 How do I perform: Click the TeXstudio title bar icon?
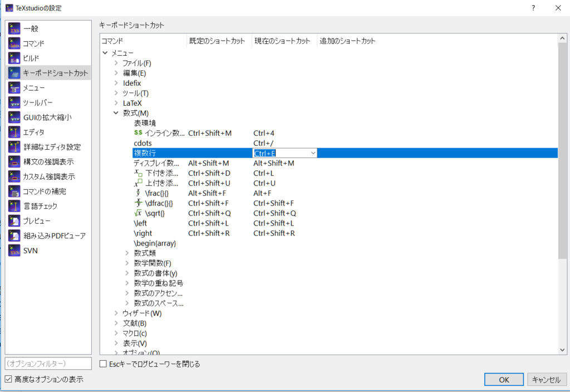9,8
